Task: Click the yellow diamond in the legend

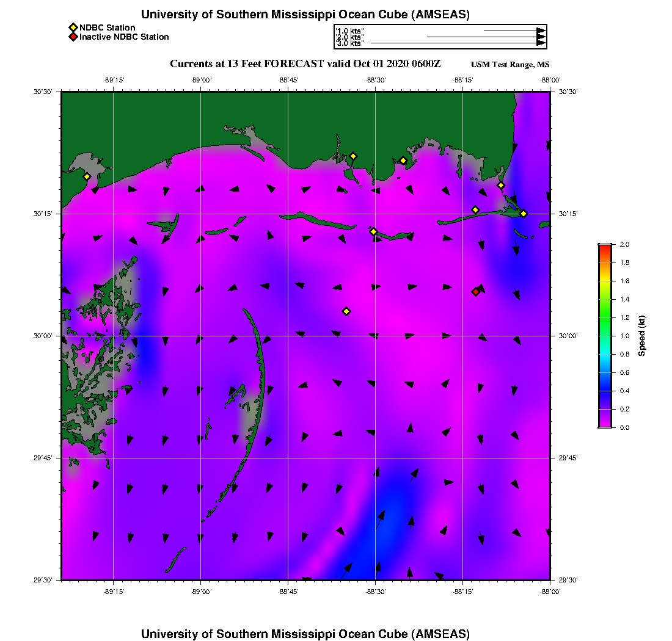Action: pos(73,27)
